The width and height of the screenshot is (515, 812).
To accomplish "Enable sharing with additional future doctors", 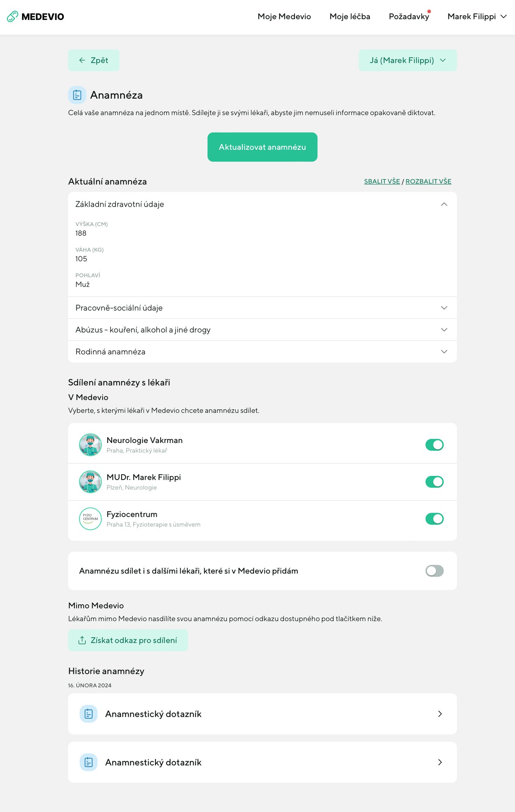I will (434, 571).
